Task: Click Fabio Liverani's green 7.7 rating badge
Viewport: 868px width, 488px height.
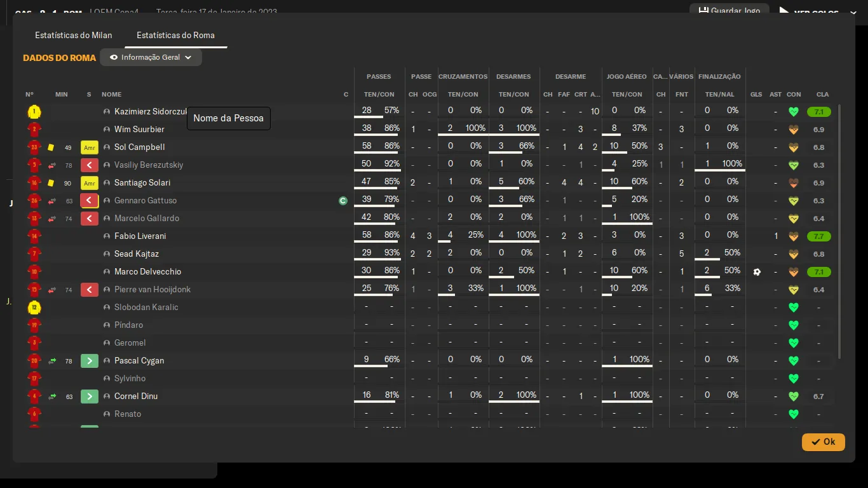Action: coord(818,236)
